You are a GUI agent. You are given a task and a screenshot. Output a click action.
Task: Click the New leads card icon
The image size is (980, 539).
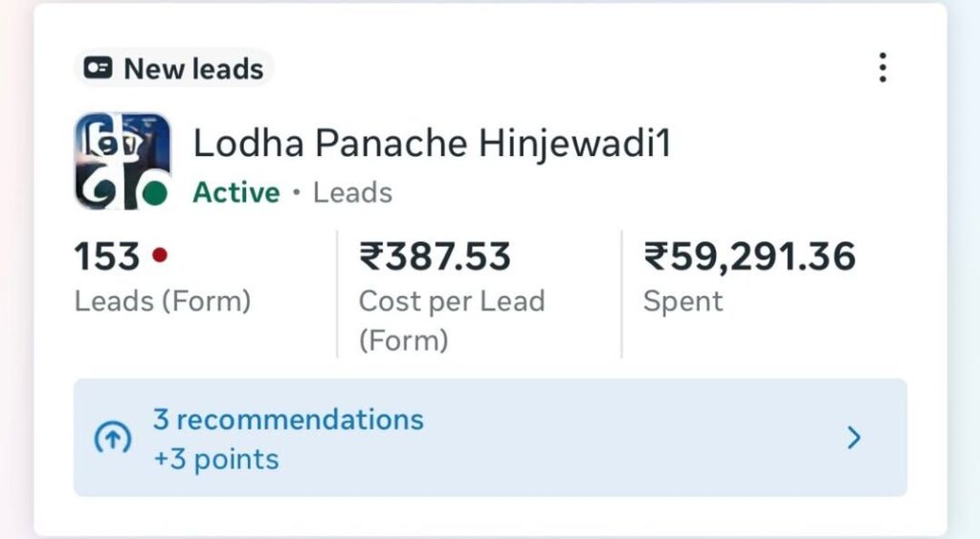point(99,69)
